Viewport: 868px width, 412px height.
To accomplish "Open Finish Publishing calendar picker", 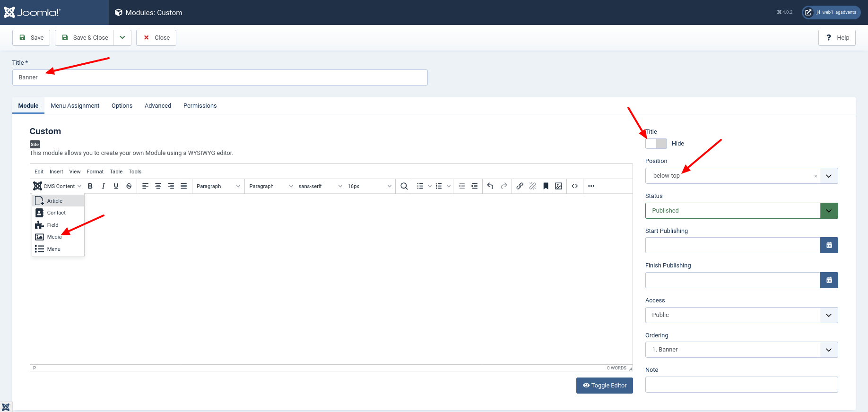I will [829, 280].
